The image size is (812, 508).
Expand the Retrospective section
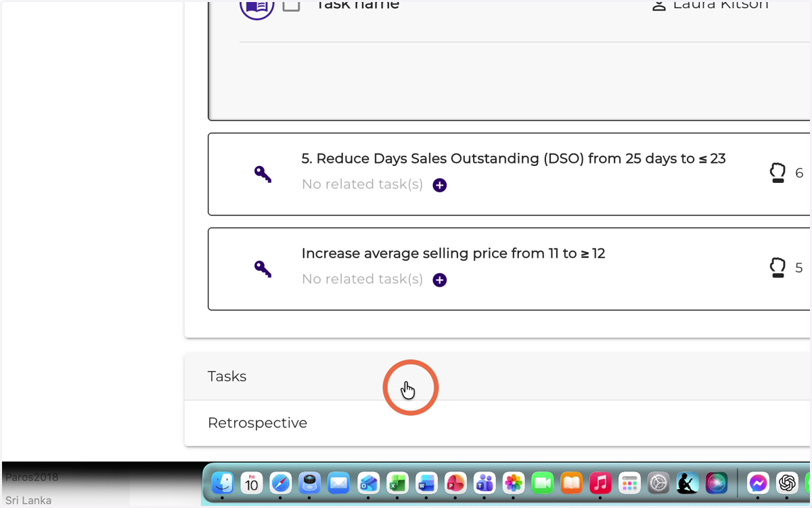coord(497,423)
